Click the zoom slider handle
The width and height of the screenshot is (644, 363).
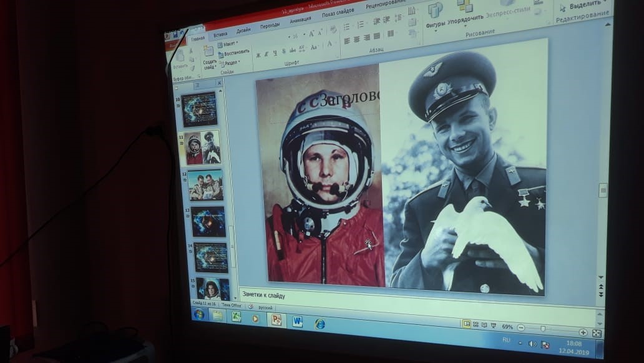[x=543, y=329]
